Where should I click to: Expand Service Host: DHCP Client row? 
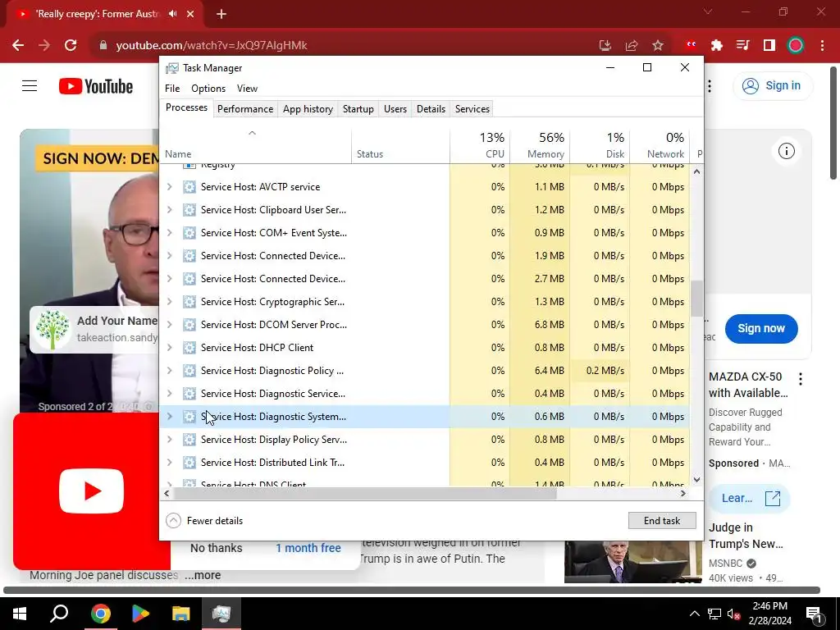169,348
